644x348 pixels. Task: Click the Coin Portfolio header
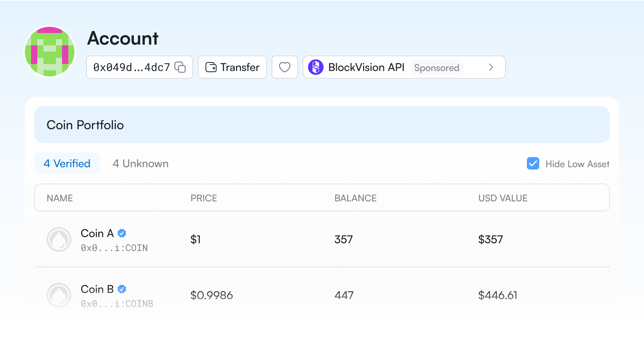(x=85, y=125)
